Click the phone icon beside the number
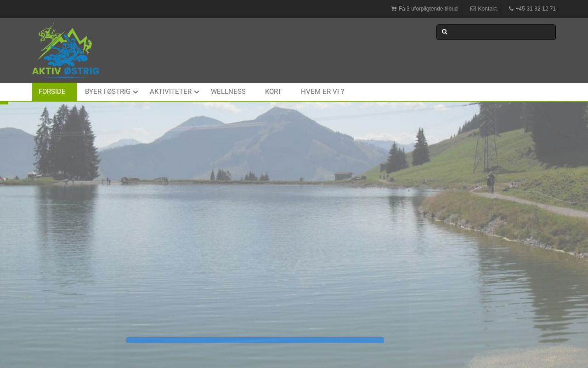 pos(511,9)
